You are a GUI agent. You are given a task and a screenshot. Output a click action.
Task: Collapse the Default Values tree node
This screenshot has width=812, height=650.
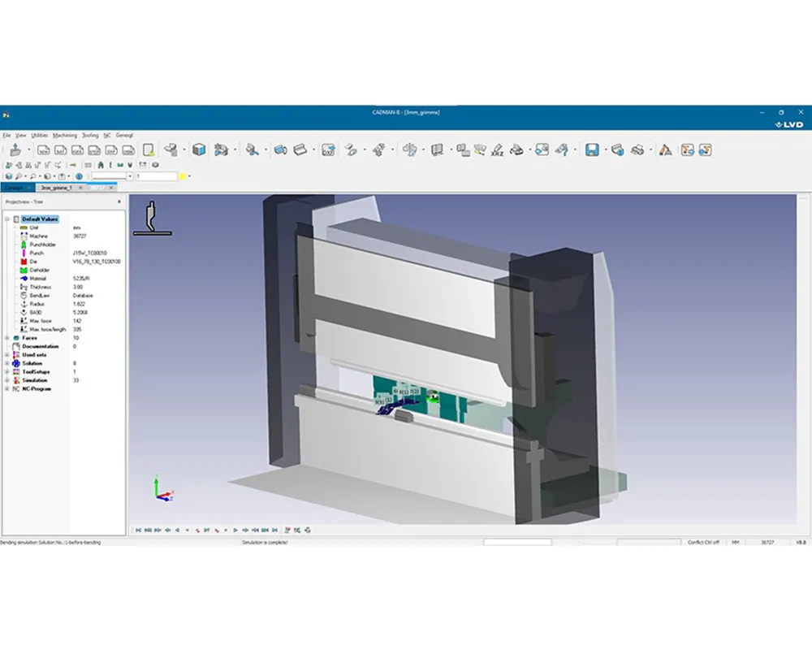click(7, 219)
